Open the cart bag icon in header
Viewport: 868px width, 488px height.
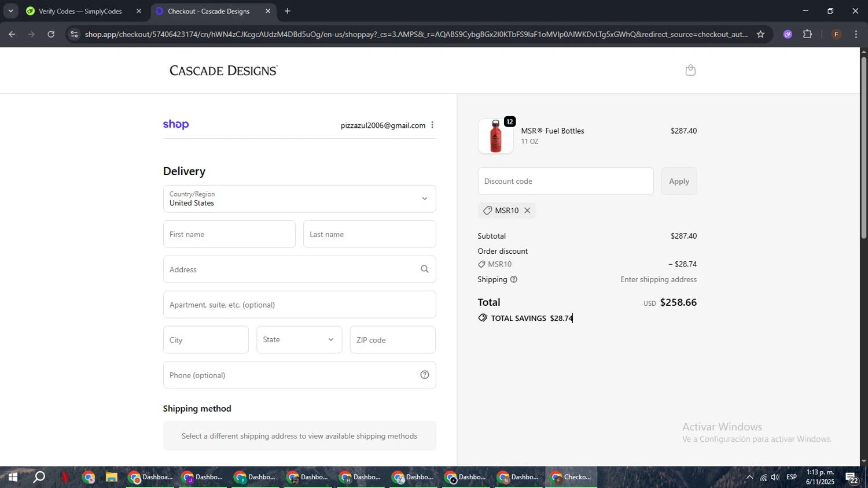[690, 70]
